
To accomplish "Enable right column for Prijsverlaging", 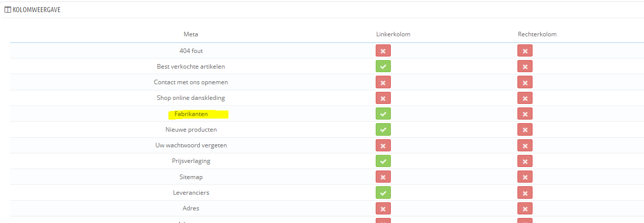I will point(525,161).
